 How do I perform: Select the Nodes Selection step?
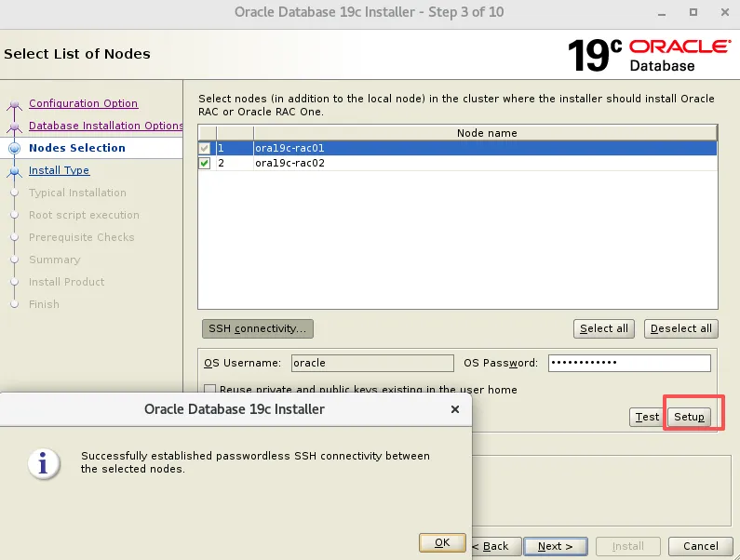pos(77,148)
